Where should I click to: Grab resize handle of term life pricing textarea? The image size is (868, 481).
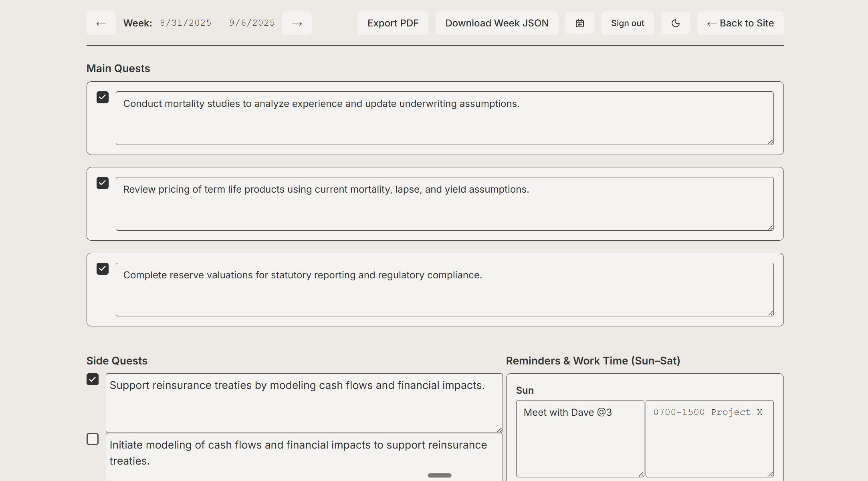[x=771, y=227]
